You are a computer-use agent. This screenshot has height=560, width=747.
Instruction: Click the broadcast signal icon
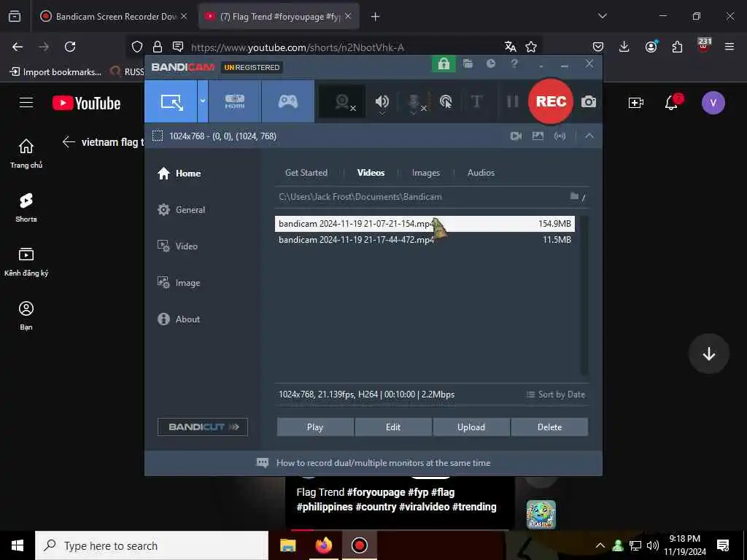(560, 136)
